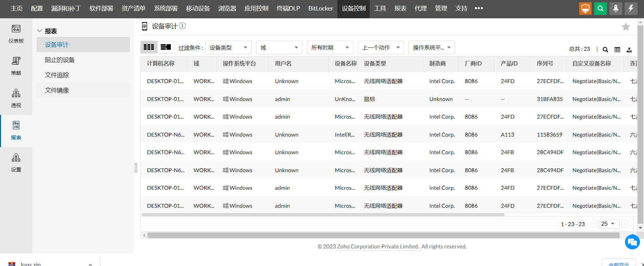644x266 pixels.
Task: Click the Zoho Corporation Private Limited link
Action: (378, 247)
